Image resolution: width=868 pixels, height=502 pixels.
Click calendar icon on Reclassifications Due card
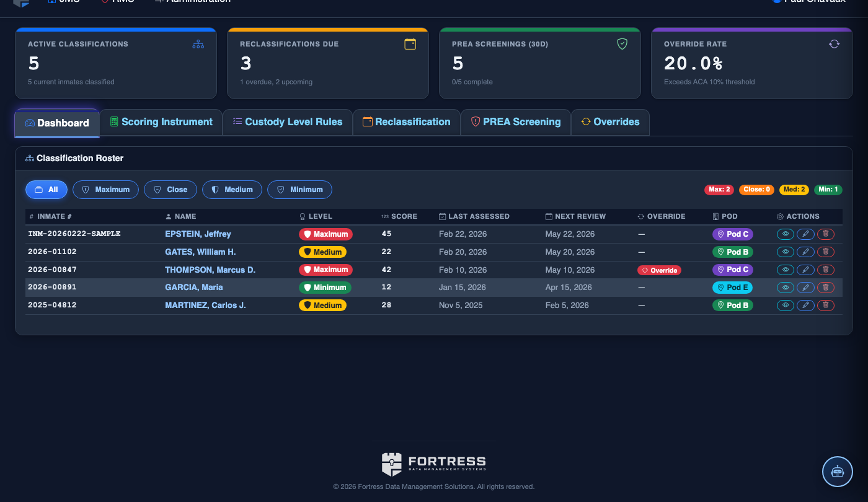click(x=410, y=44)
